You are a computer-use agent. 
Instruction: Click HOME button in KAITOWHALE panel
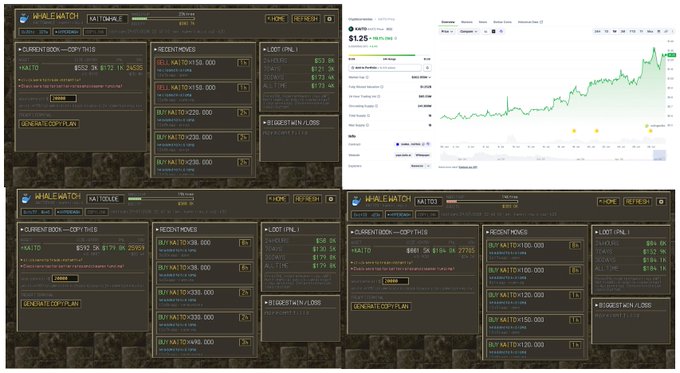pyautogui.click(x=276, y=19)
